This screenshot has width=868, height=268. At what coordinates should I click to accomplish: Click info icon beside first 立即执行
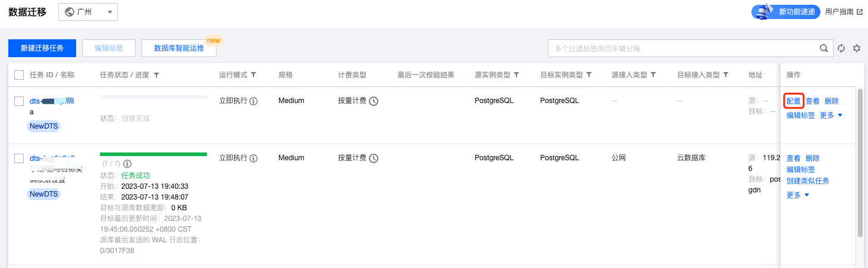tap(253, 101)
